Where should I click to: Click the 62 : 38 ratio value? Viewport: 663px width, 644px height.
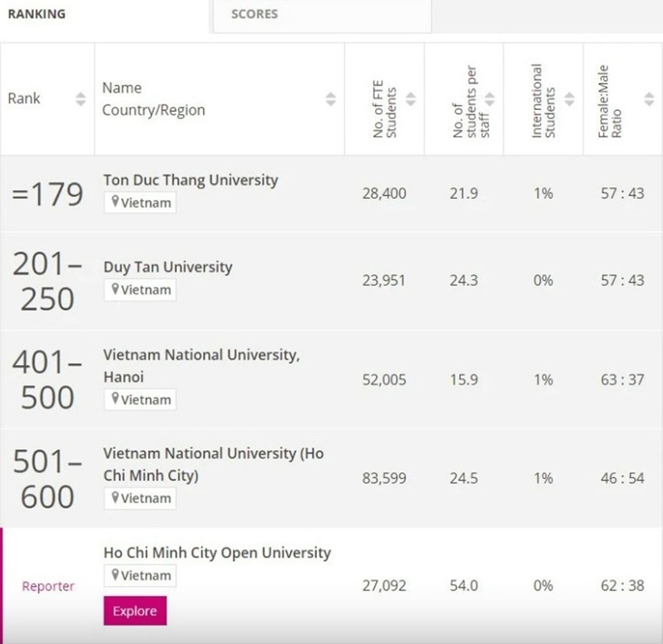[623, 586]
